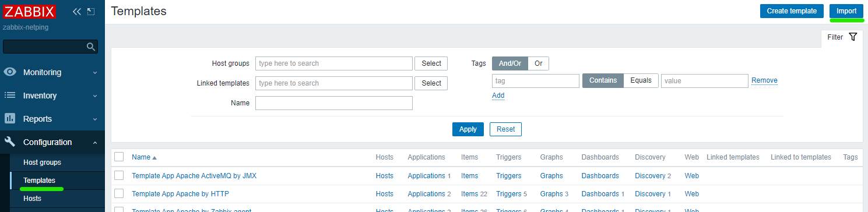
Task: Open Host groups in the Configuration submenu
Action: (x=42, y=162)
